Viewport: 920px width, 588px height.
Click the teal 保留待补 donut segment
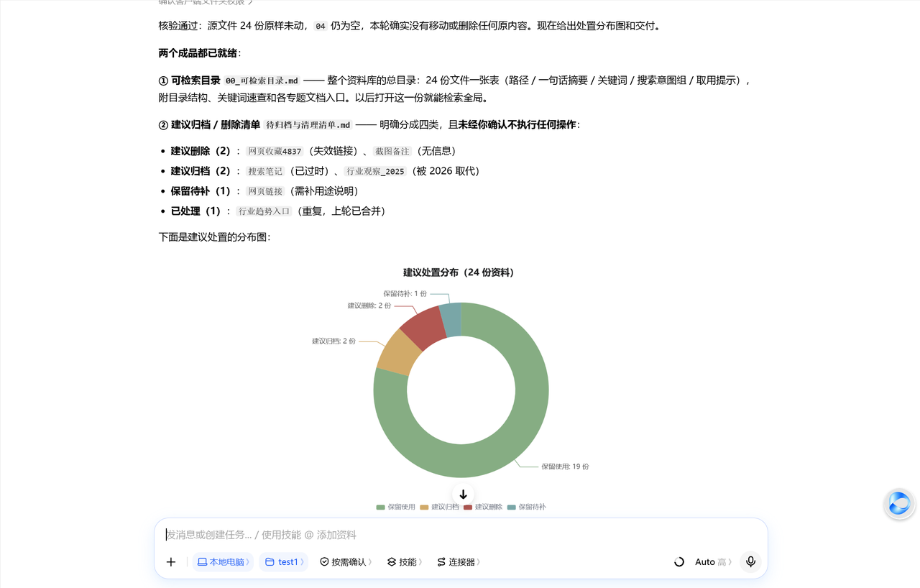tap(451, 319)
